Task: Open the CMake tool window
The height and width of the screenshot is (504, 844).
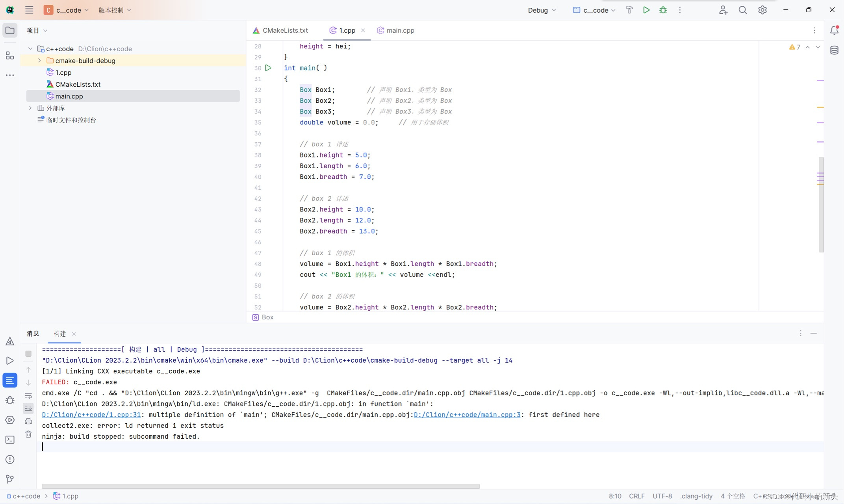Action: pyautogui.click(x=10, y=341)
